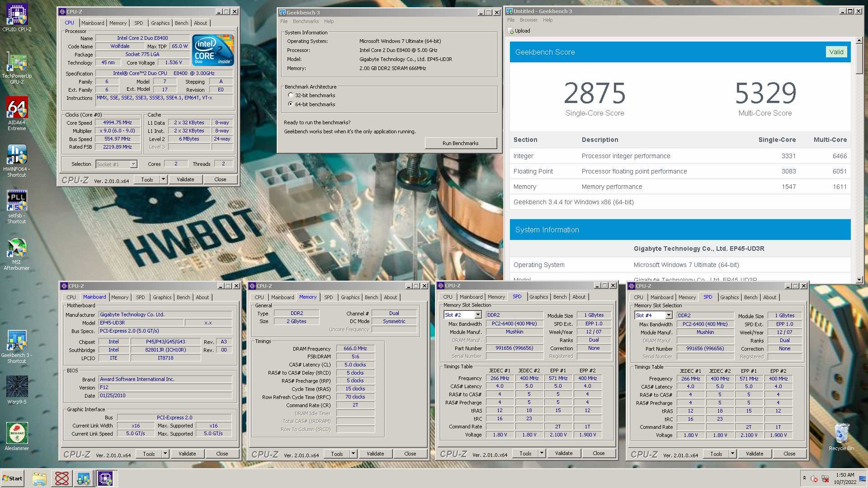868x488 pixels.
Task: Click Close button in Memory CPU-Z window
Action: 410,454
